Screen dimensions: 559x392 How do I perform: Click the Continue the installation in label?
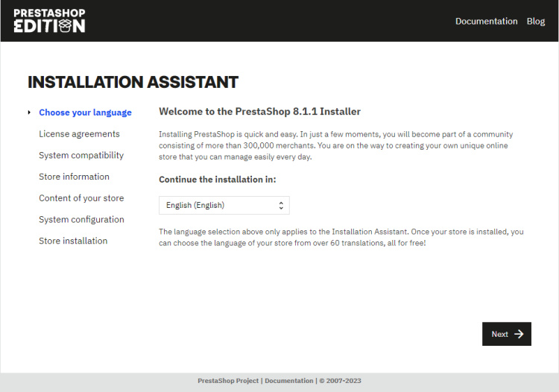point(217,180)
